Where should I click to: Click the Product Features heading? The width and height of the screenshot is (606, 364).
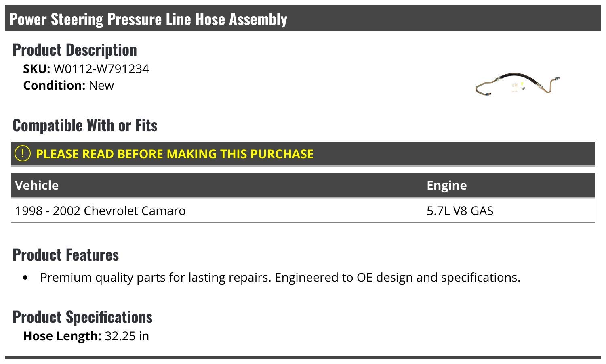pyautogui.click(x=66, y=255)
